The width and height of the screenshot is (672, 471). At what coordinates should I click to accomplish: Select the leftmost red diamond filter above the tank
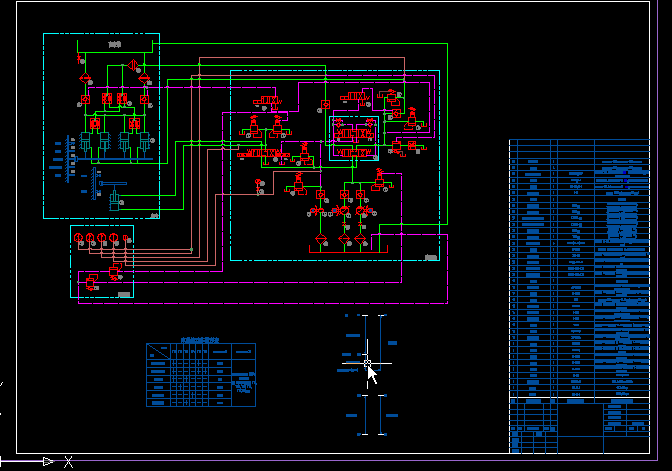[321, 239]
